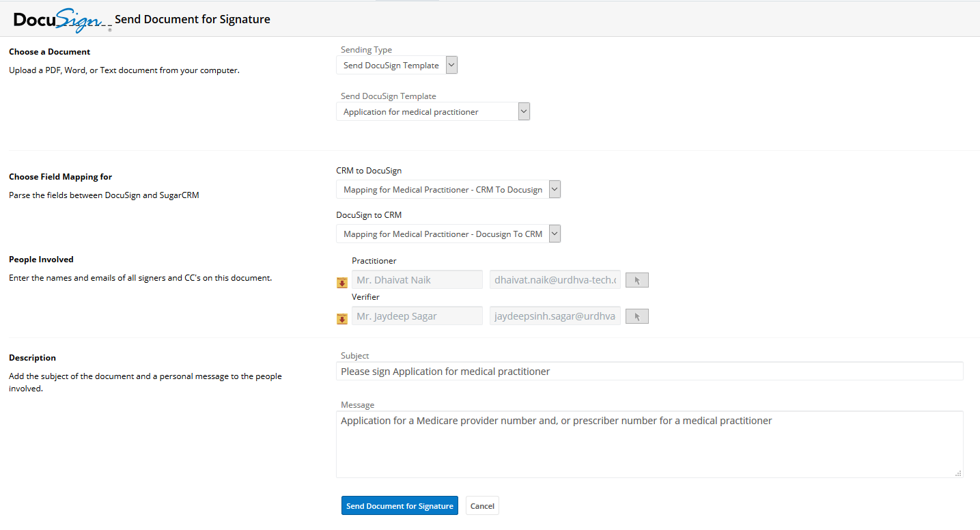Focus the Verifier email field

(555, 316)
